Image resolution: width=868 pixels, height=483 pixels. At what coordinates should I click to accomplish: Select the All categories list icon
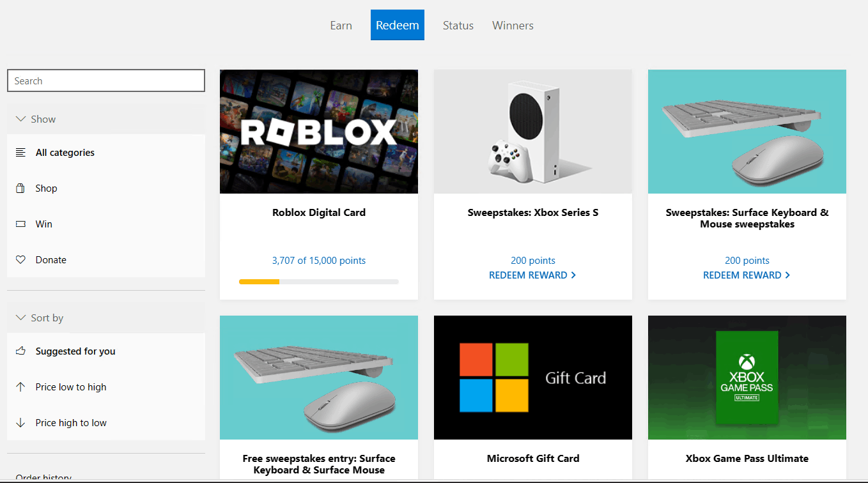[x=20, y=153]
